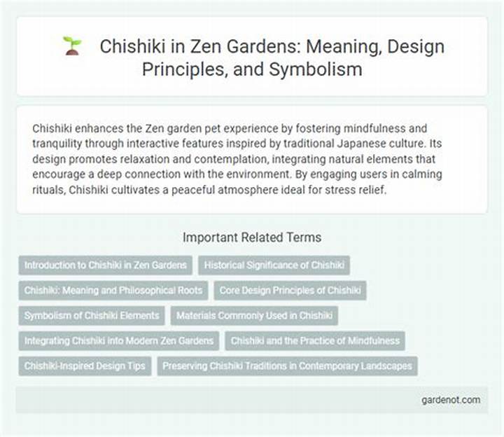Click the Important Related Terms heading

pyautogui.click(x=252, y=237)
